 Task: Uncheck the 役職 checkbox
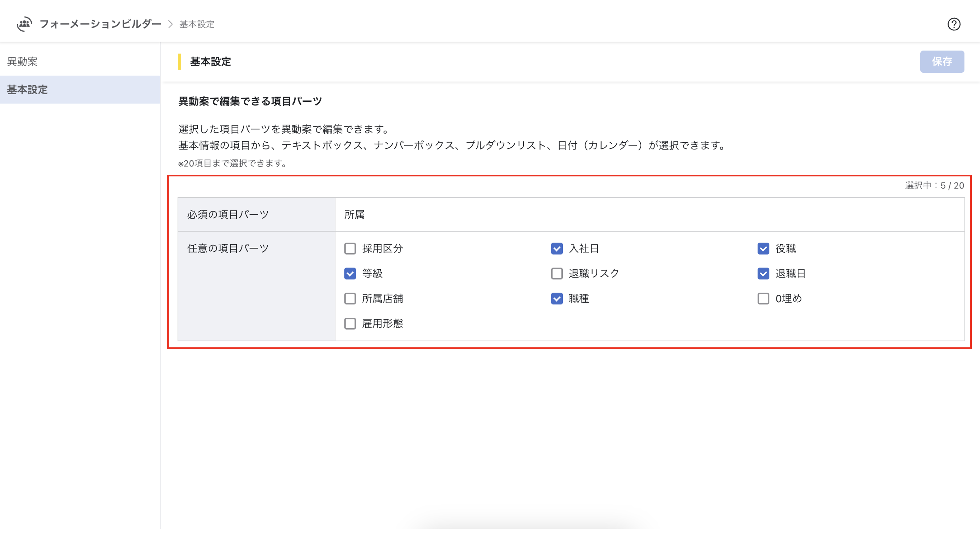point(763,249)
